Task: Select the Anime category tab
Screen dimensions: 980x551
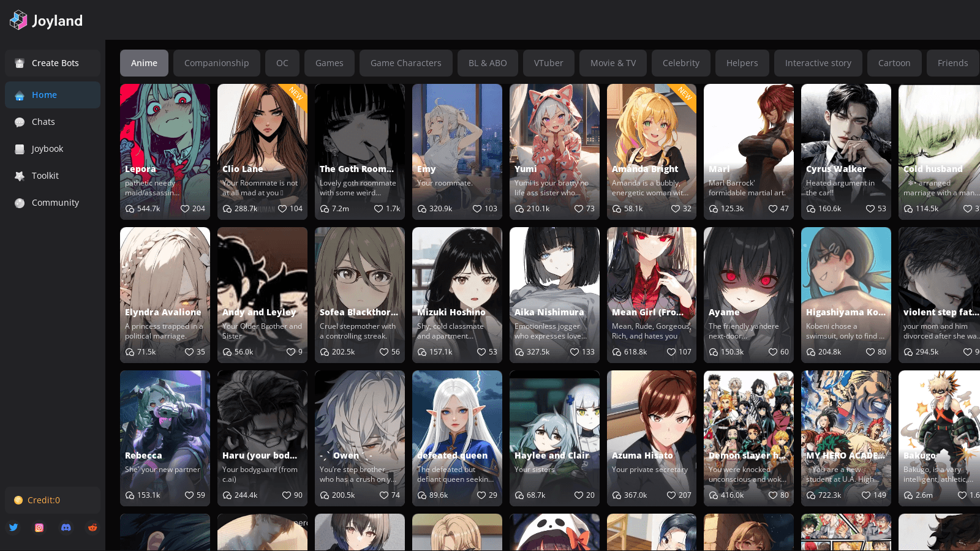Action: [144, 63]
